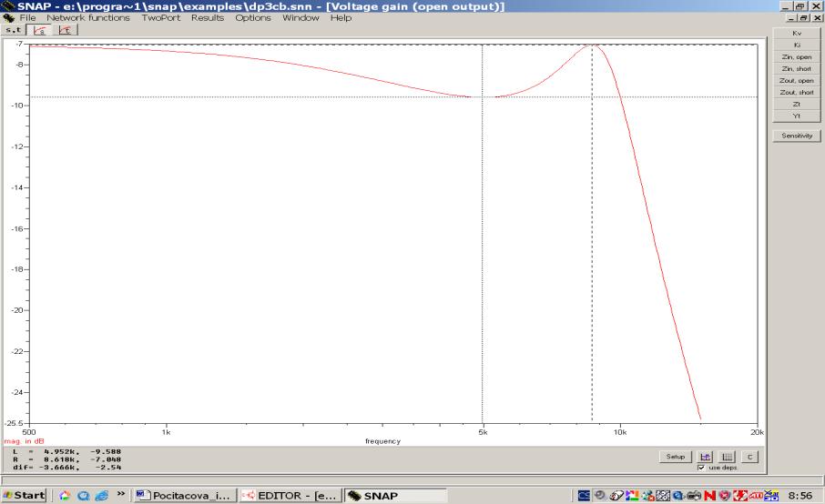The width and height of the screenshot is (825, 504).
Task: Select the Zin, open function
Action: click(x=797, y=56)
